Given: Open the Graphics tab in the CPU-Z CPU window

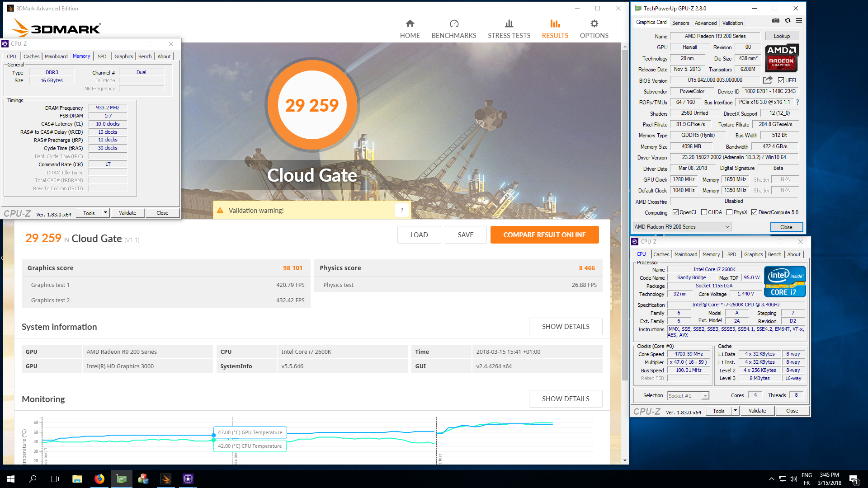Looking at the screenshot, I should (x=753, y=254).
